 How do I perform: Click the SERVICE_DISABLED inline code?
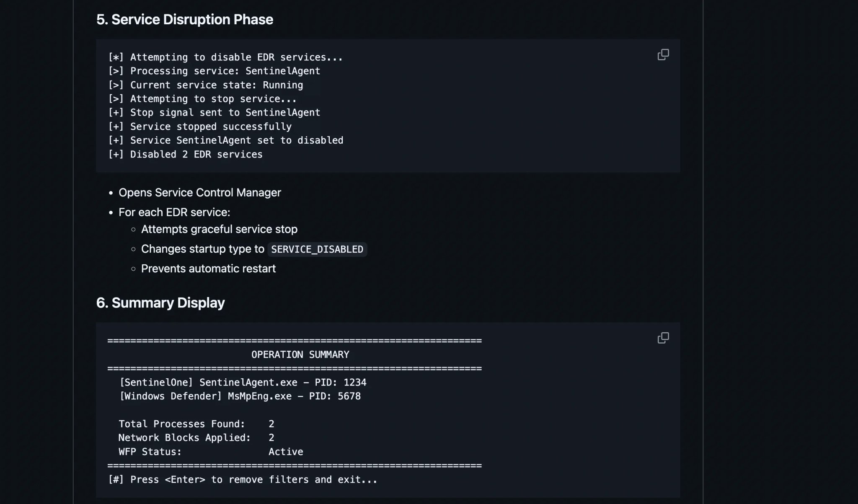317,250
